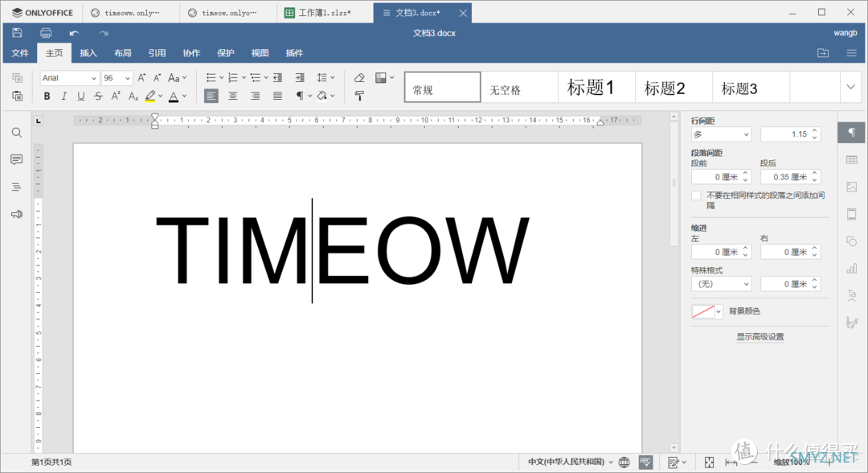Open the 文件 File menu tab
Image resolution: width=868 pixels, height=473 pixels.
click(x=20, y=53)
